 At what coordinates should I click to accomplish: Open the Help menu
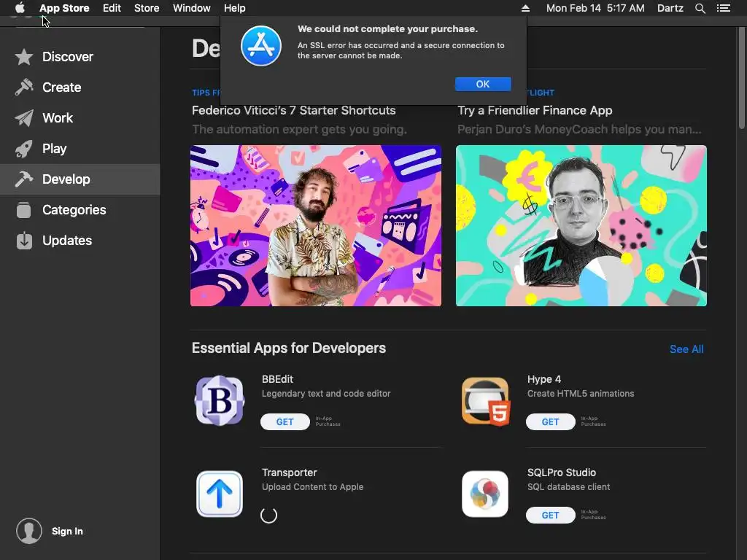234,8
